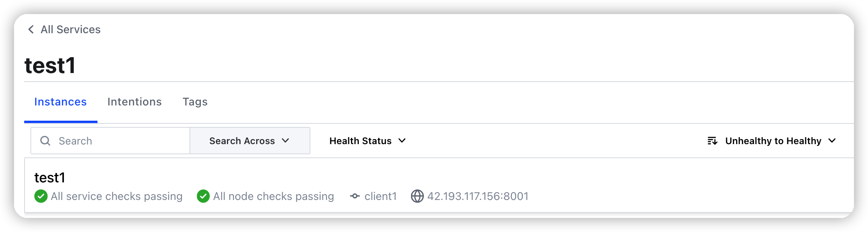
Task: Open the Unhealthy to Healthy sort menu
Action: pyautogui.click(x=772, y=141)
